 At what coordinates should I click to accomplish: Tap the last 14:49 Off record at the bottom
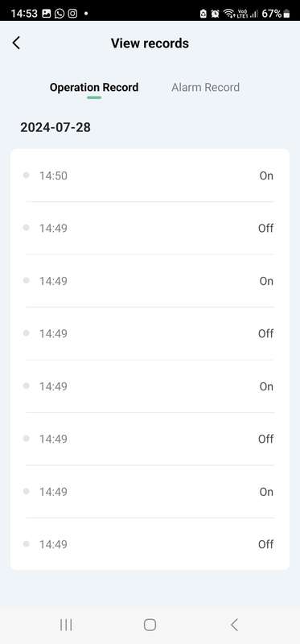click(x=150, y=544)
